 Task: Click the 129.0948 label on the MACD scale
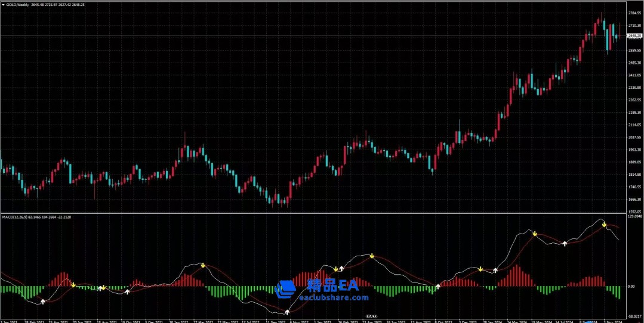(634, 217)
